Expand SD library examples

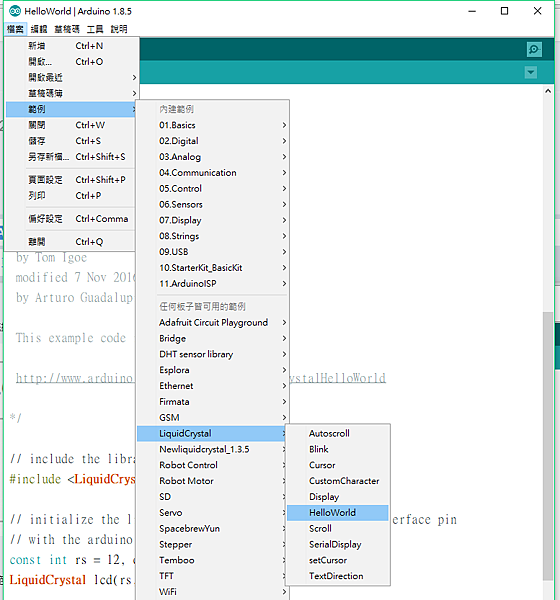(x=212, y=497)
